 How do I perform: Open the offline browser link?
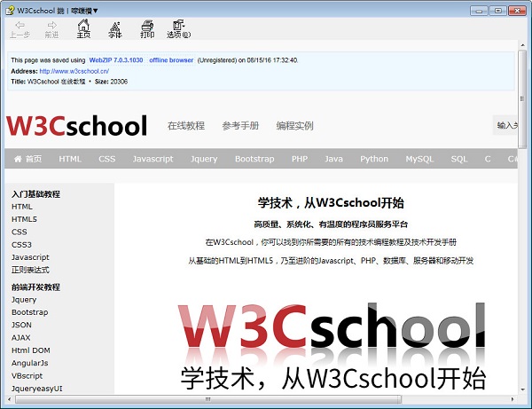pos(171,59)
